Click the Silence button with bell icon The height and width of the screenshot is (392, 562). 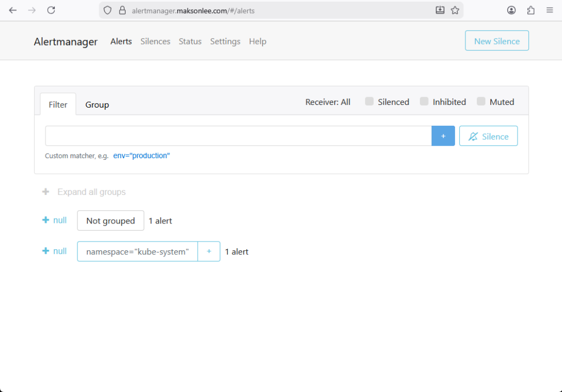[x=488, y=136]
